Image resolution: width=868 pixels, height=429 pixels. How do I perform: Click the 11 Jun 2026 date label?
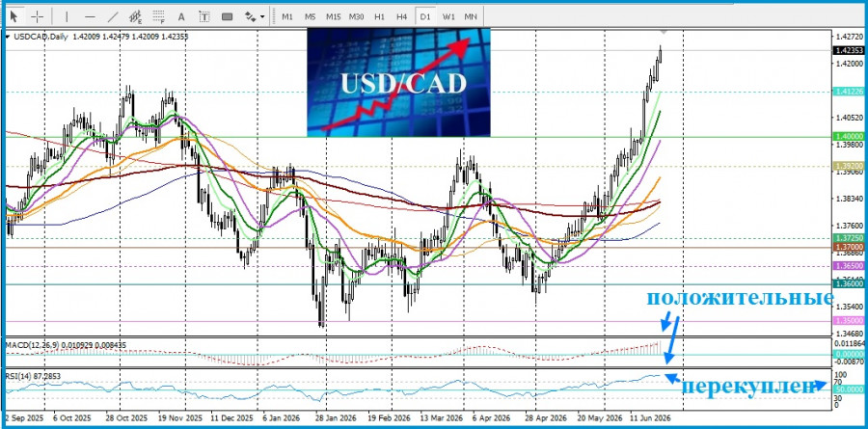click(649, 418)
